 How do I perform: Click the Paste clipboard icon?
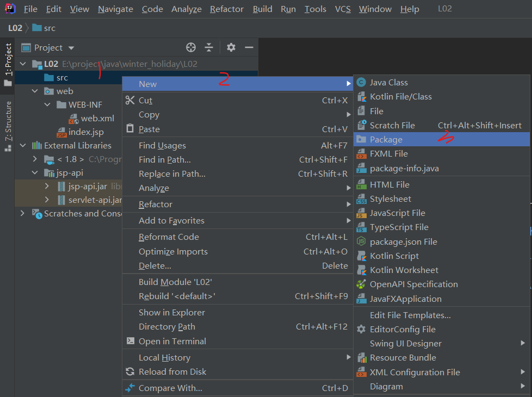(130, 128)
